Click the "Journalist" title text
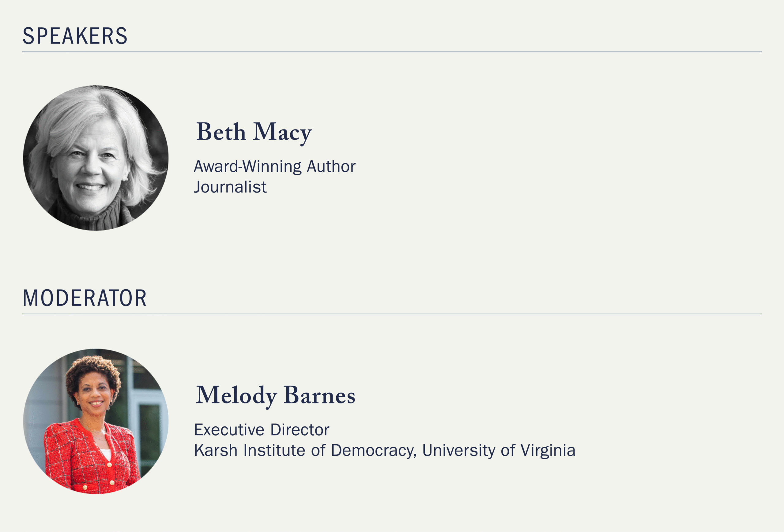Screen dimensions: 784x532 click(x=230, y=187)
